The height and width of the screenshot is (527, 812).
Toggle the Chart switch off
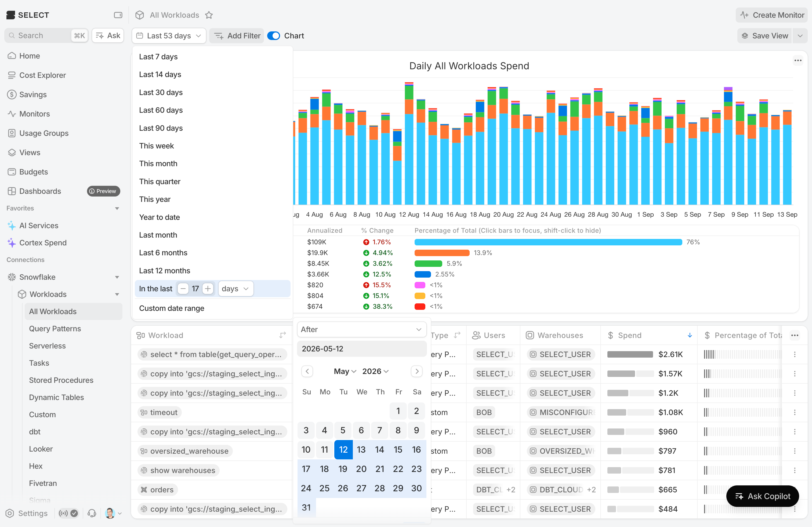274,36
